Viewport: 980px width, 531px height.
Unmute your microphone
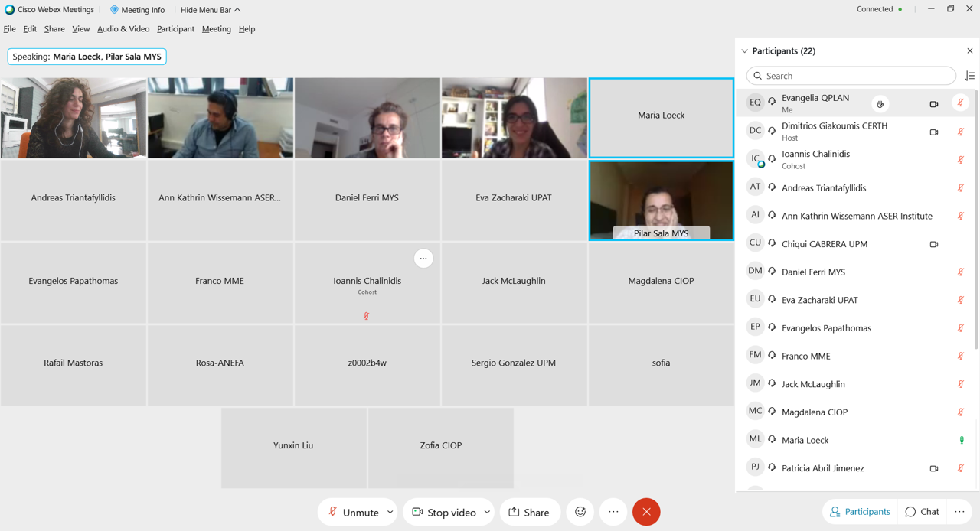(352, 512)
